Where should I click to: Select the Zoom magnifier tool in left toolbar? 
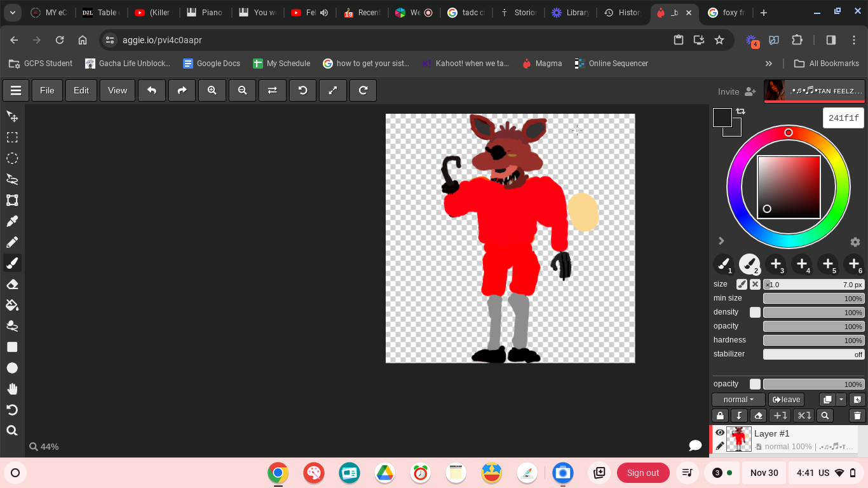[12, 431]
